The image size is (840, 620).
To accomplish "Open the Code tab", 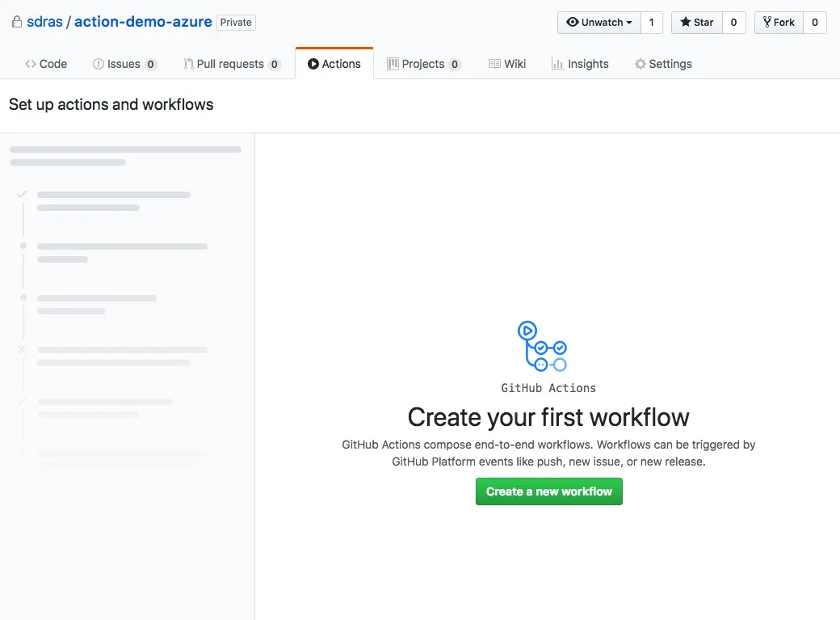I will tap(46, 64).
